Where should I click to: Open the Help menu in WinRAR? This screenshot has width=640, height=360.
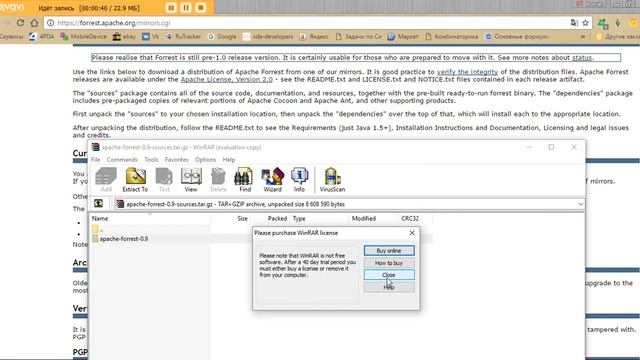tap(229, 160)
